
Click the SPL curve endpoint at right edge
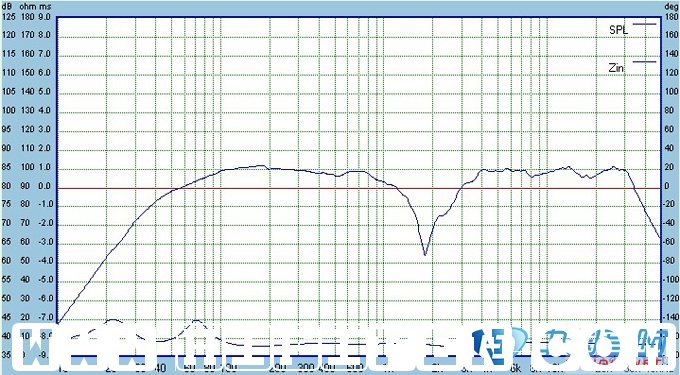coord(660,237)
